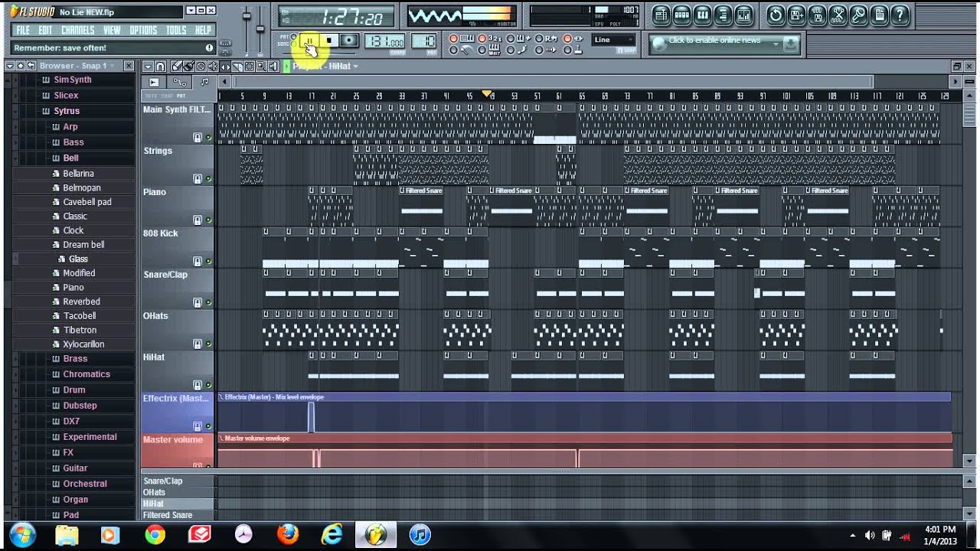980x551 pixels.
Task: Mute the Strings track green light
Action: pos(208,179)
